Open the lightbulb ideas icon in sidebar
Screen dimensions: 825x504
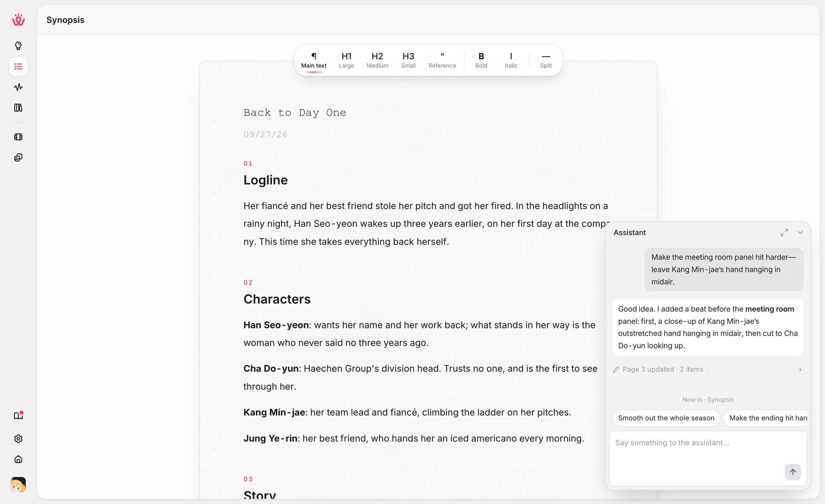coord(18,46)
